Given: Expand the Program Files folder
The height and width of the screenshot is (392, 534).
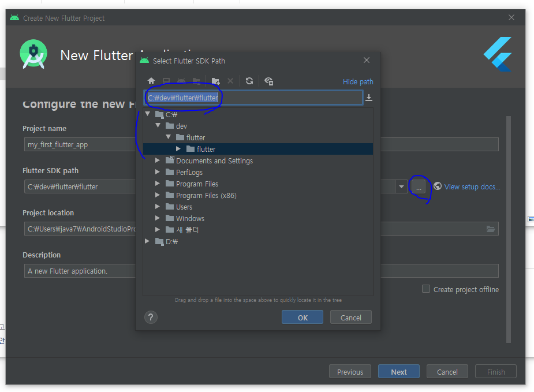Looking at the screenshot, I should click(x=158, y=184).
